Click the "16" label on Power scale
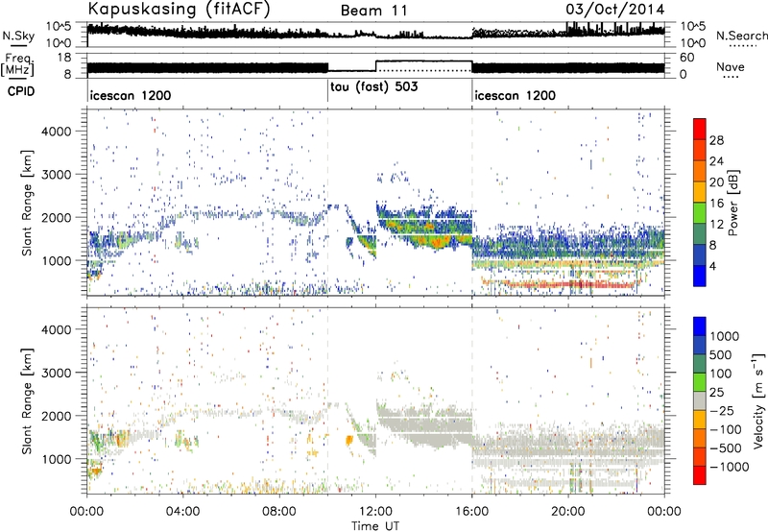Image resolution: width=768 pixels, height=532 pixels. point(716,204)
